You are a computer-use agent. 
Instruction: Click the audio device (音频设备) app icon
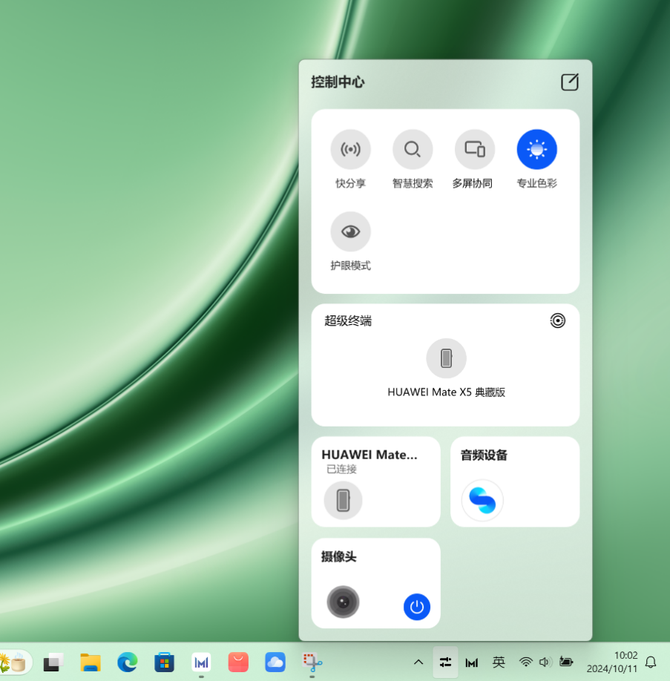pos(482,500)
